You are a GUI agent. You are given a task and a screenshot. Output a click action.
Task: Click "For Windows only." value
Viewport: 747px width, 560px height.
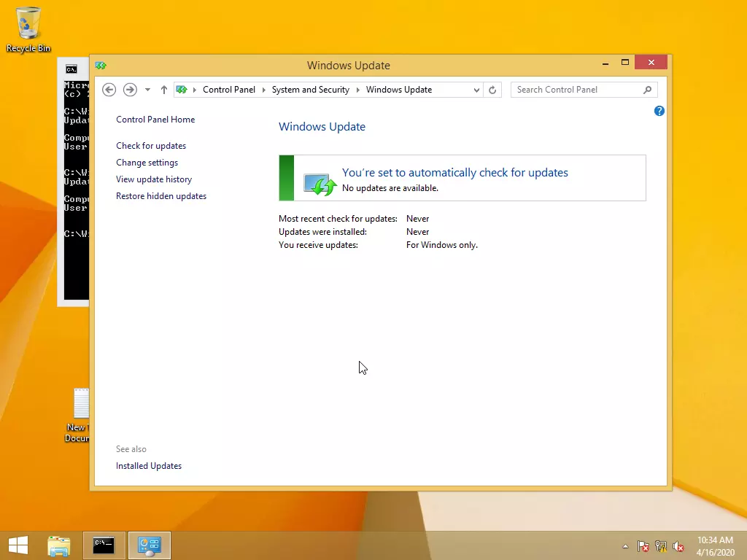pos(441,245)
